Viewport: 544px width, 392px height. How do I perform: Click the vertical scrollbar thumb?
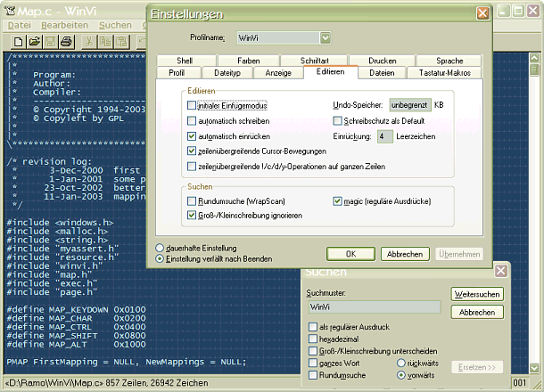pyautogui.click(x=534, y=69)
